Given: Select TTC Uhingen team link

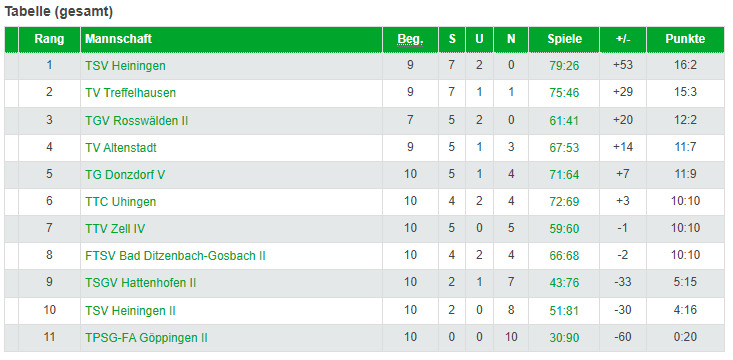Looking at the screenshot, I should [x=121, y=202].
